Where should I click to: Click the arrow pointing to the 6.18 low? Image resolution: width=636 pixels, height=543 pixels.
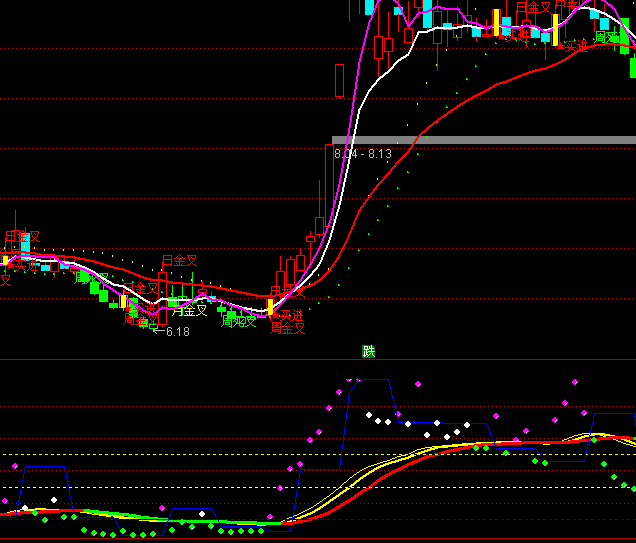(157, 332)
